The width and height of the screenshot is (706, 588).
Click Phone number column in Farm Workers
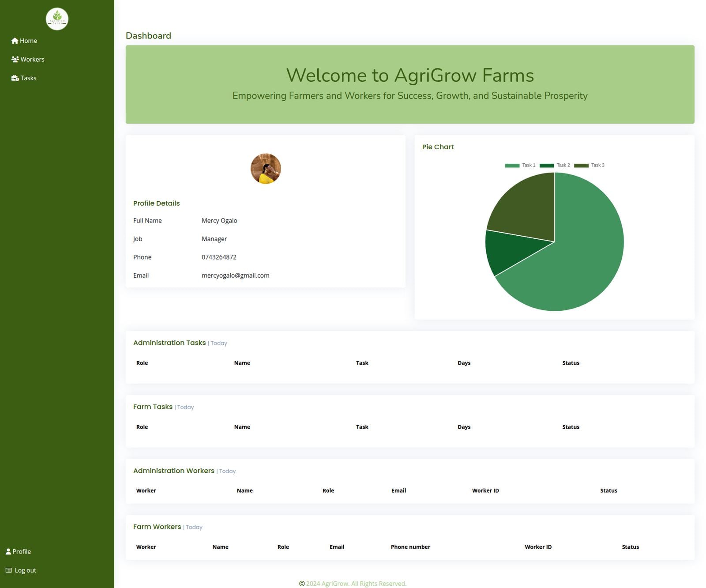pyautogui.click(x=410, y=547)
